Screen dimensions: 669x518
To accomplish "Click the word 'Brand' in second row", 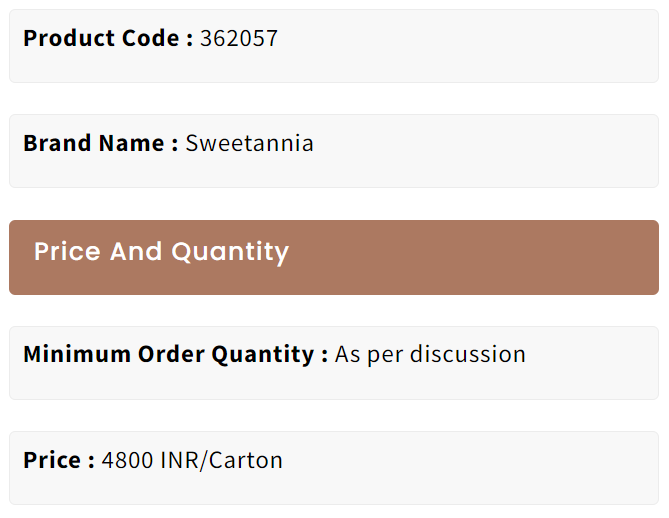I will tap(57, 143).
